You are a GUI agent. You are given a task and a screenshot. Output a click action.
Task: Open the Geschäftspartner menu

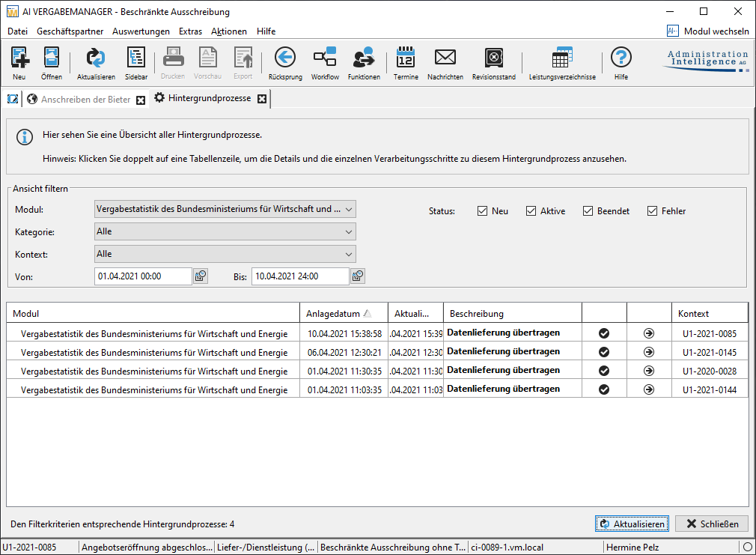(70, 31)
